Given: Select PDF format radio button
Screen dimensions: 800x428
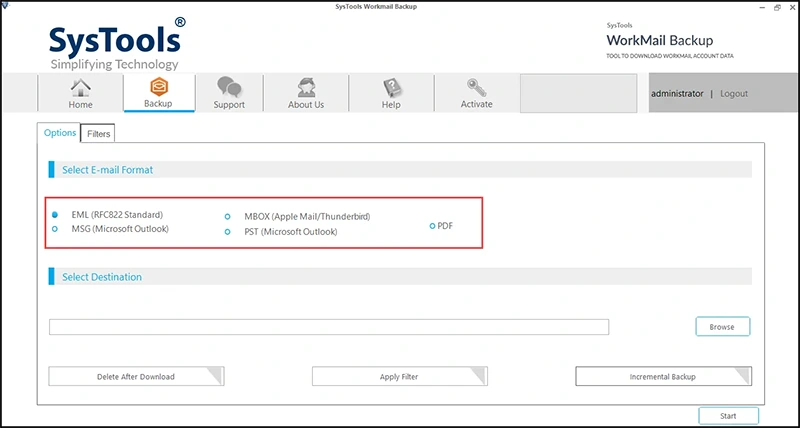Looking at the screenshot, I should [432, 226].
